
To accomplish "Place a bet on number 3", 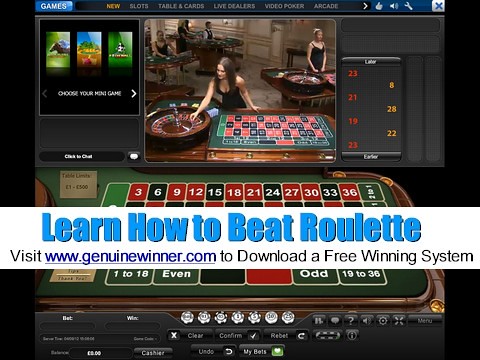I will pyautogui.click(x=138, y=192).
